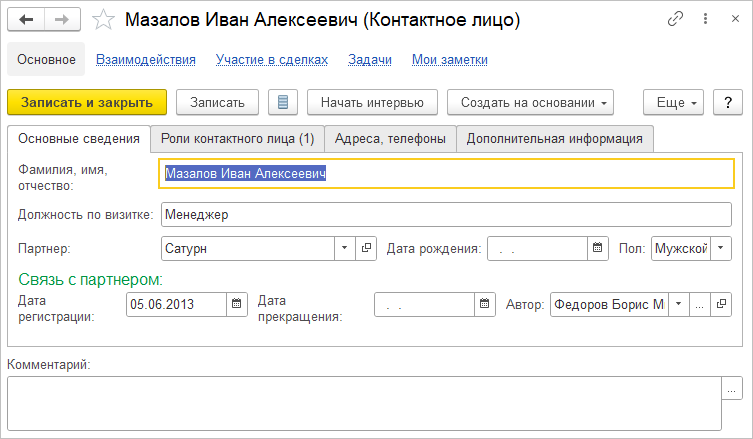753x439 pixels.
Task: Click the back navigation arrow
Action: coord(26,20)
